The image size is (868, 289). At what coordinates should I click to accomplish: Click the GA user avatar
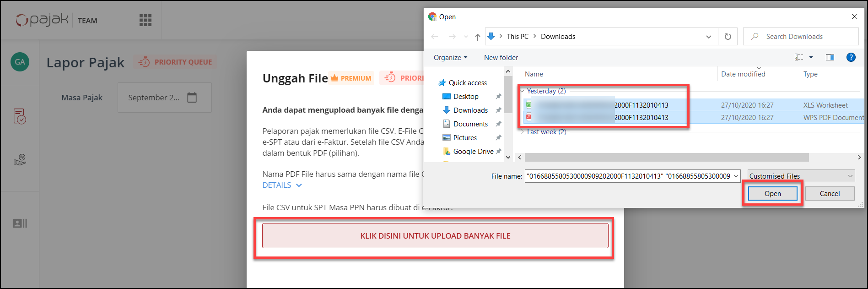[x=20, y=62]
